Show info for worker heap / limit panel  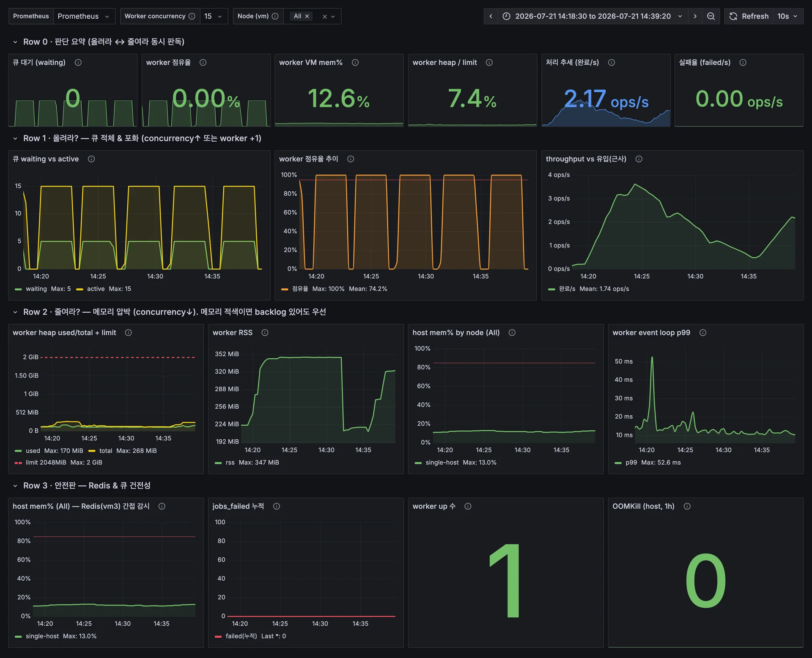[489, 63]
